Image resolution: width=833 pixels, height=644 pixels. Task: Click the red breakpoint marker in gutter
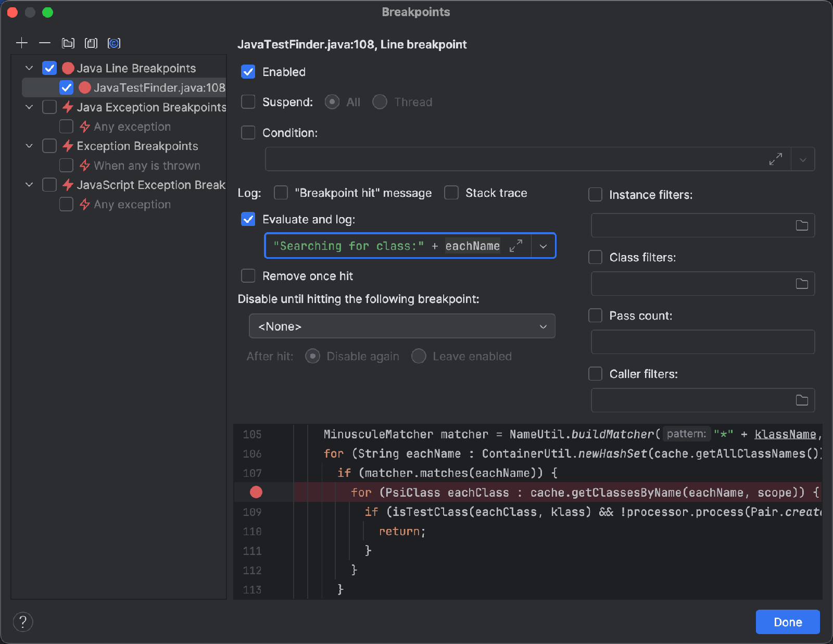pos(256,492)
